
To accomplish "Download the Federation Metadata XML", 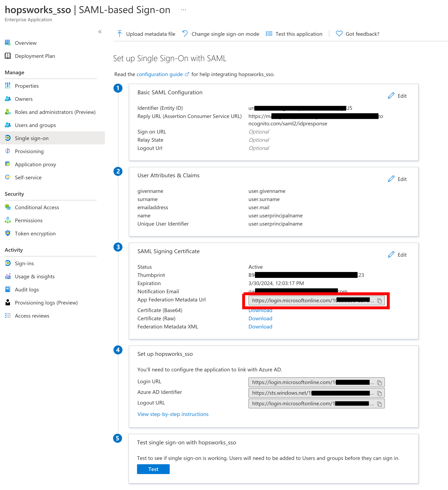I will click(x=260, y=327).
